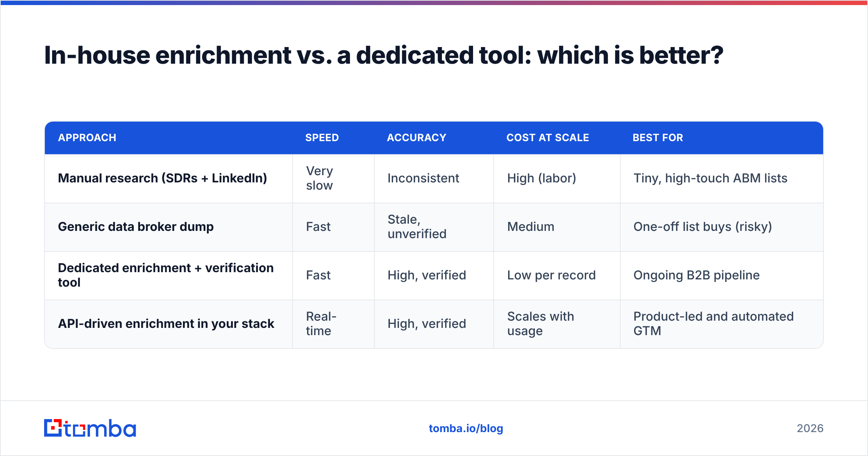This screenshot has width=868, height=456.
Task: Click the 'Stale, unverified' accuracy cell
Action: 417,227
